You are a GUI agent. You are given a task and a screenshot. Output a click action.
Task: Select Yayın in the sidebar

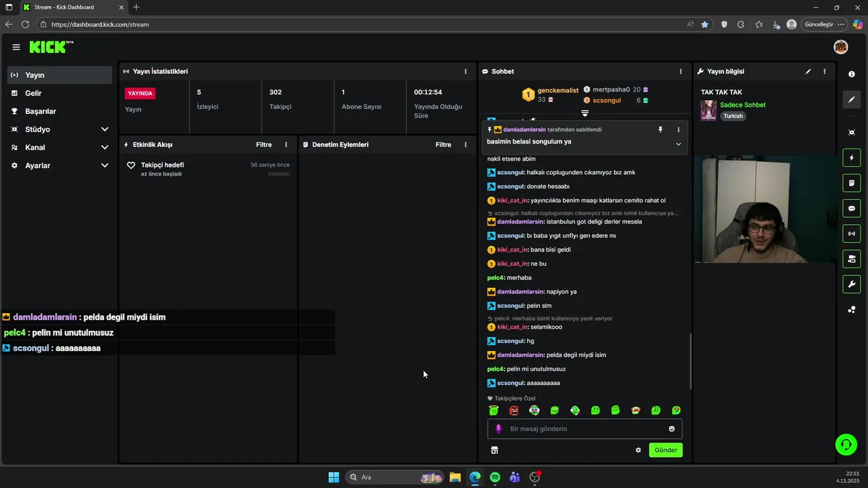point(60,75)
